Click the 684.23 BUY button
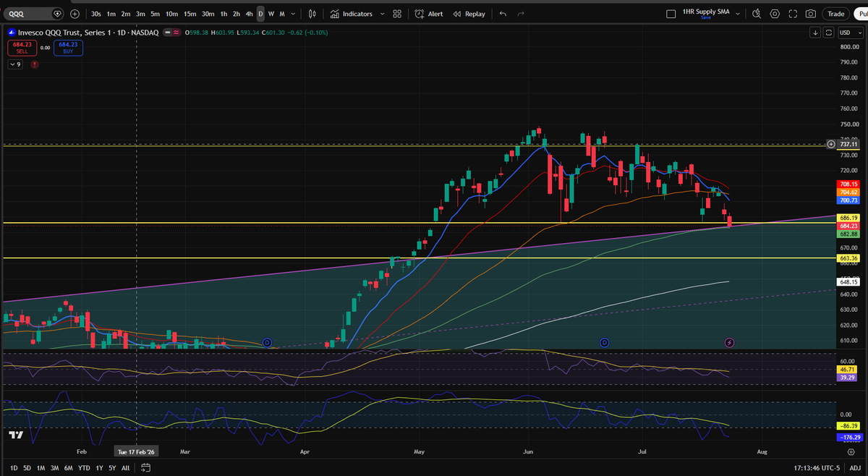868x476 pixels. (x=68, y=48)
